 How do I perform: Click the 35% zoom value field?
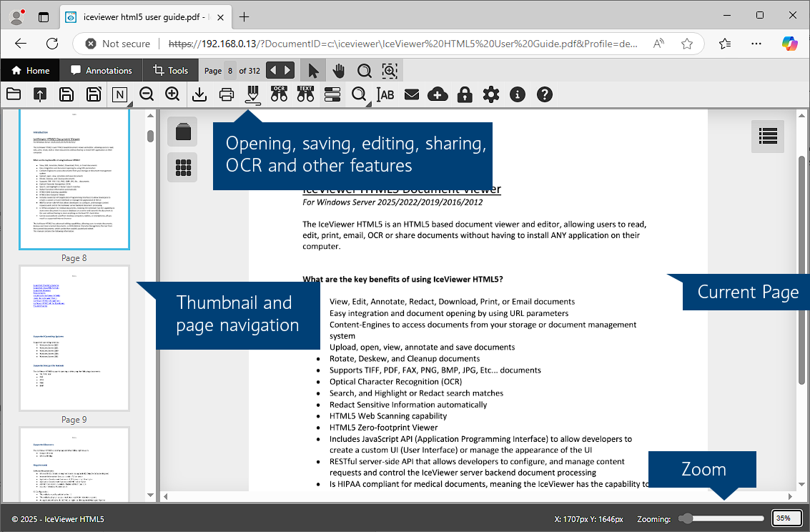[x=786, y=518]
